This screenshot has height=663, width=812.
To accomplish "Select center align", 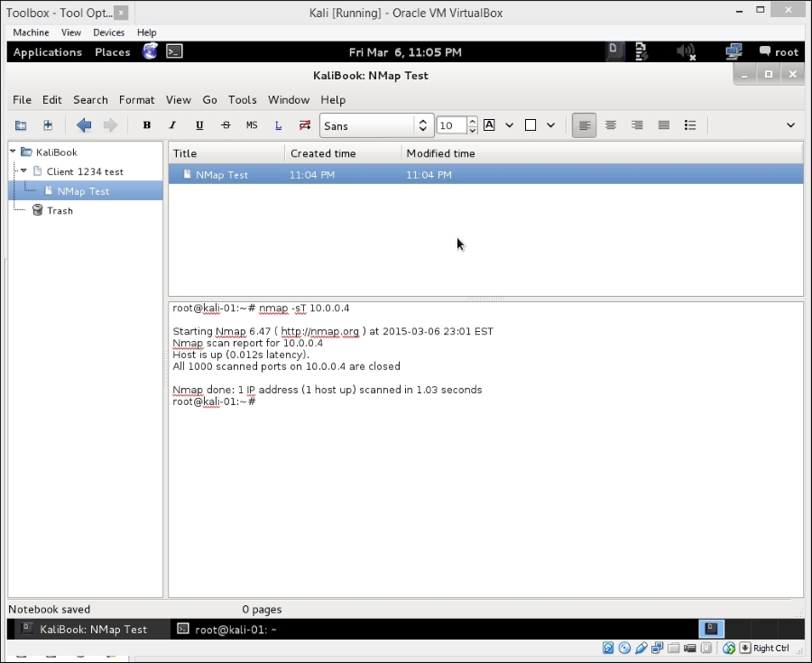I will (611, 125).
